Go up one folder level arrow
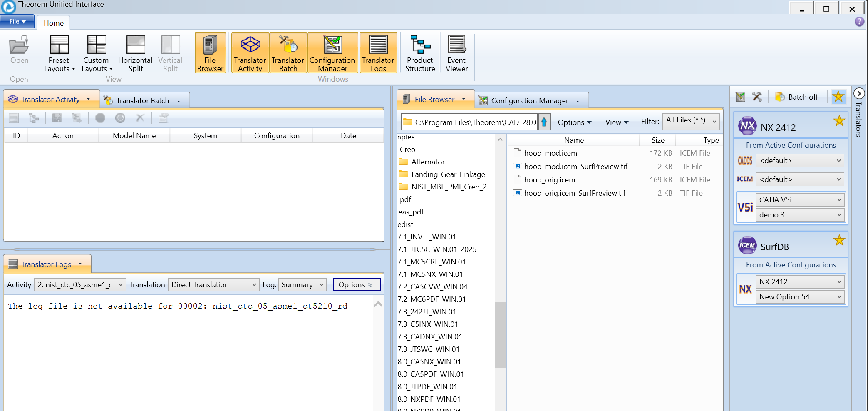Screen dimensions: 868x411 544,122
